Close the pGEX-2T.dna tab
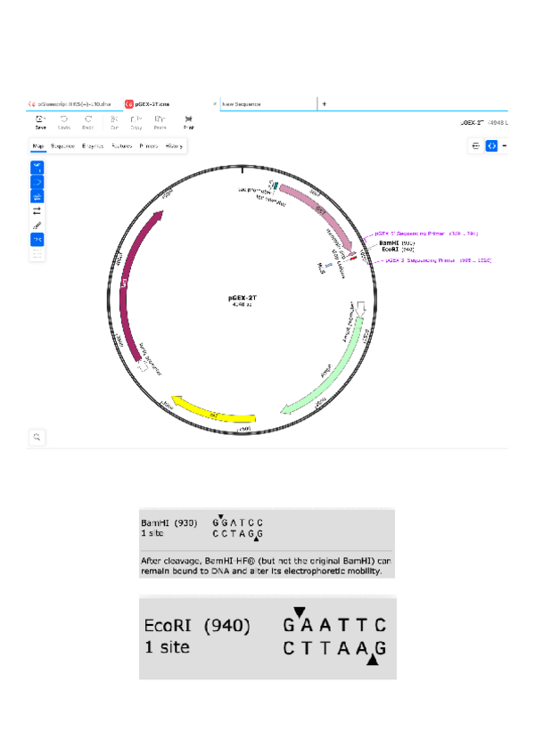 point(215,103)
